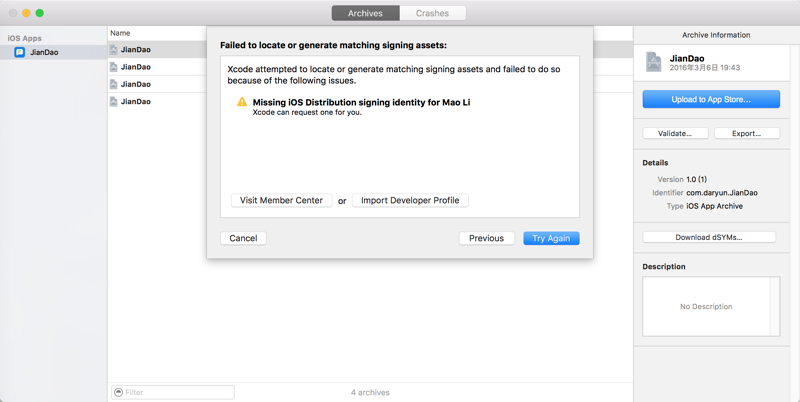Image resolution: width=800 pixels, height=402 pixels.
Task: Click Upload to App Store button
Action: [x=711, y=100]
